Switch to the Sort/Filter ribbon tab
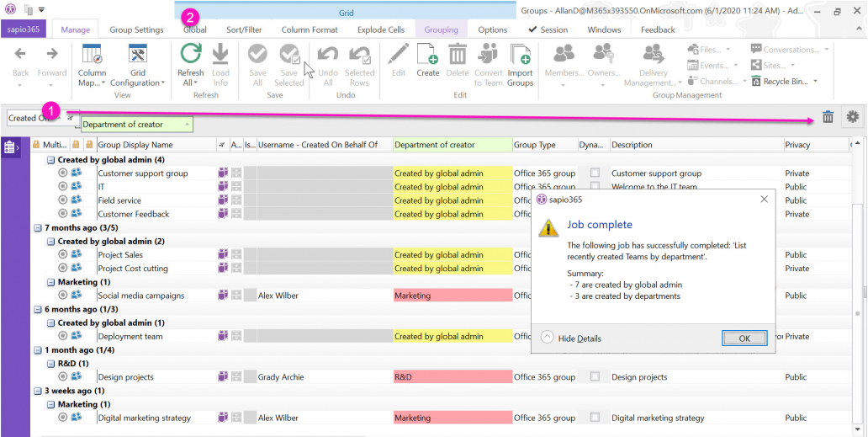 pos(244,30)
